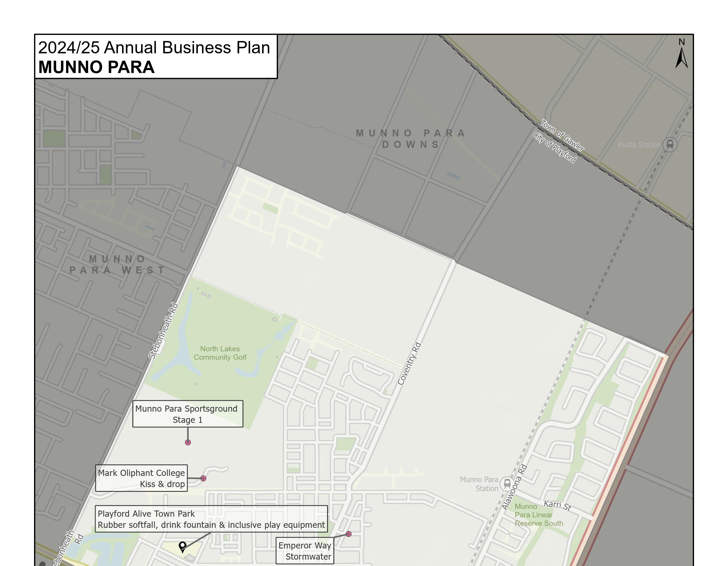
Task: Click the Coventry Rd street label
Action: pos(410,364)
